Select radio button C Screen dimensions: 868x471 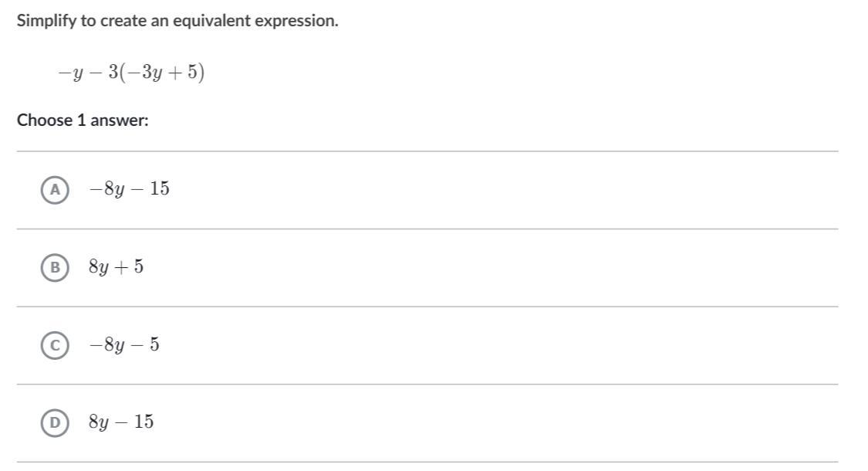(x=54, y=345)
